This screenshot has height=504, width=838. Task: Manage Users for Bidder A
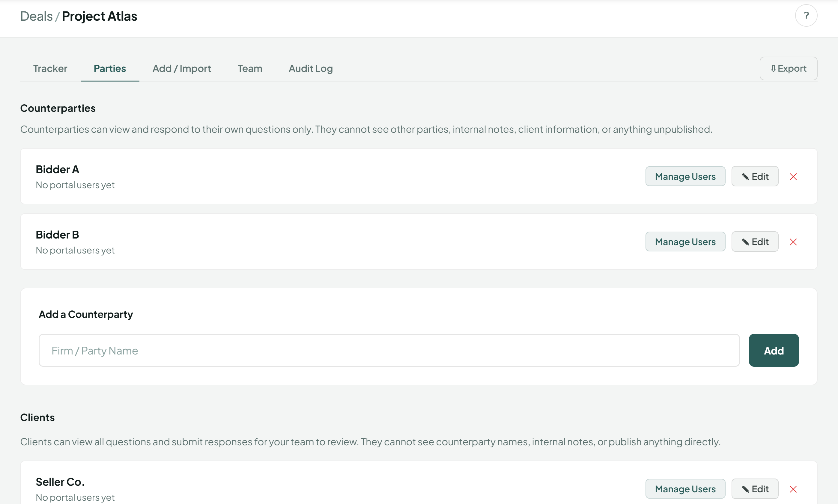point(685,176)
